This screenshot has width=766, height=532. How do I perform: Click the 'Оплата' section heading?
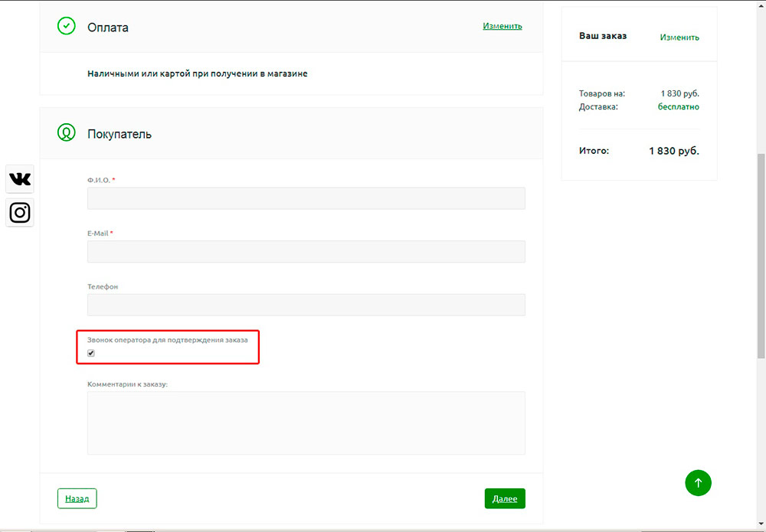click(x=108, y=28)
